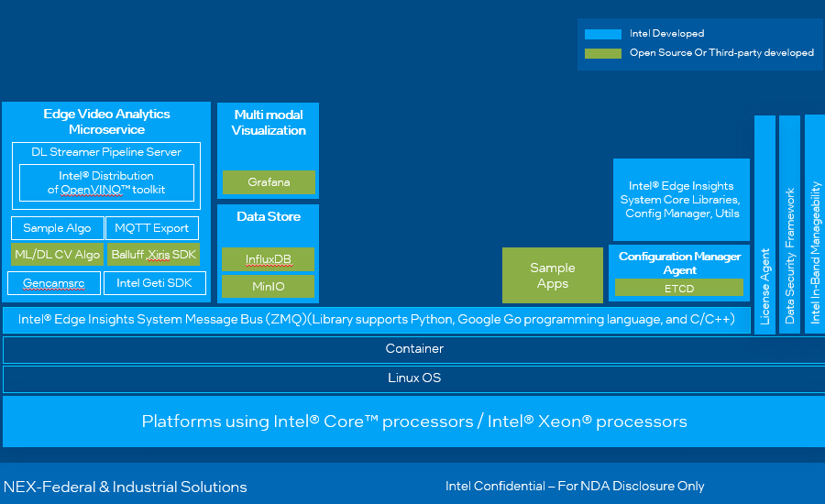The height and width of the screenshot is (504, 825).
Task: Click the Grafana green box
Action: point(269,182)
